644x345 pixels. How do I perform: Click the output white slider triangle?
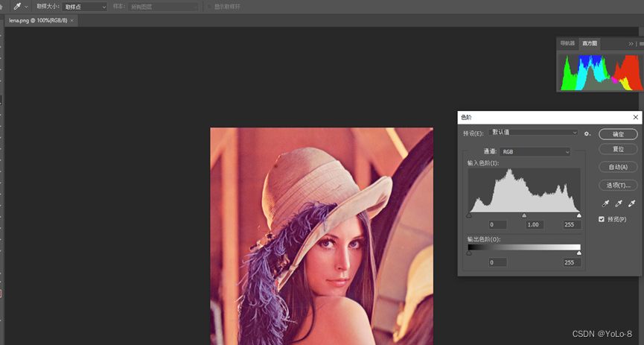[579, 253]
